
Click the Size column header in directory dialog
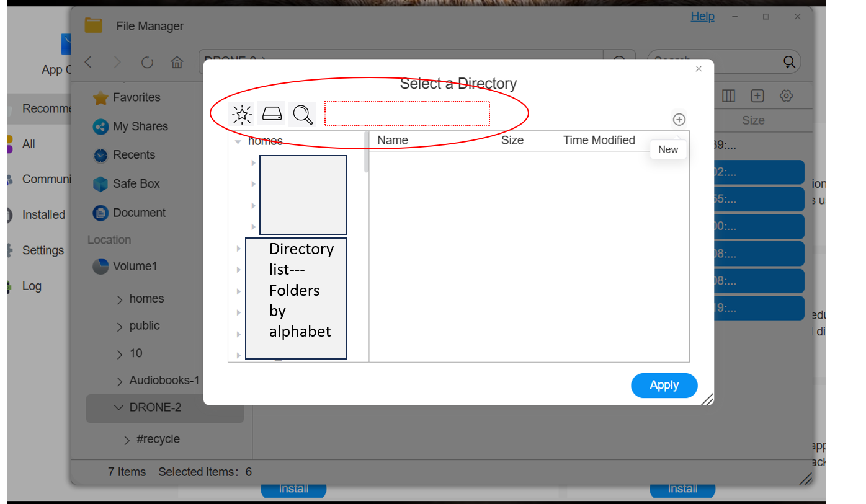click(x=512, y=140)
